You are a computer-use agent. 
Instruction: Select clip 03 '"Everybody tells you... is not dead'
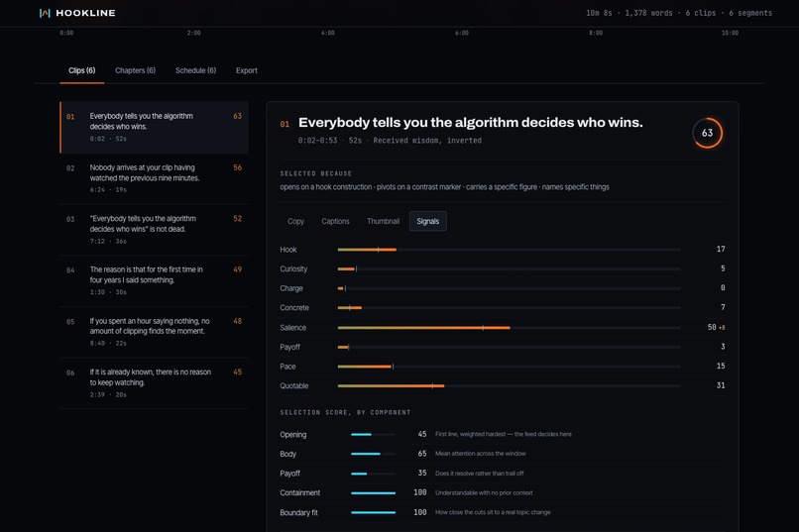[154, 230]
